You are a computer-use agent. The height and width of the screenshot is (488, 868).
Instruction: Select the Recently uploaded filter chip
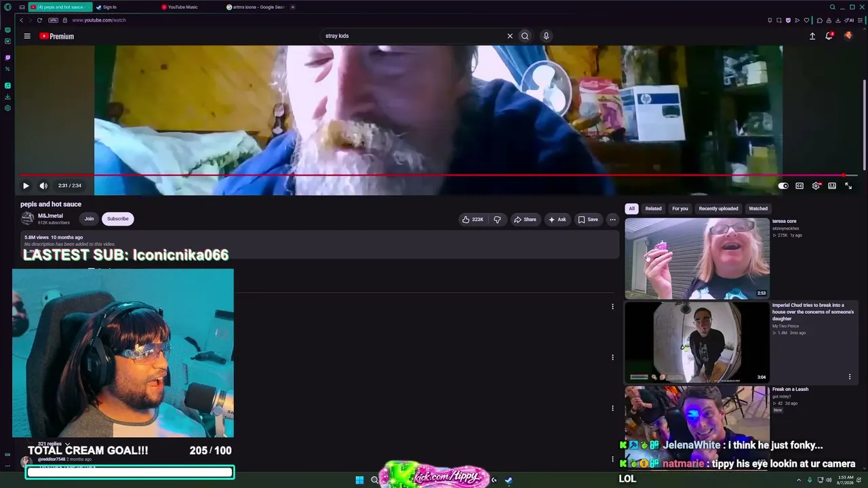[718, 209]
